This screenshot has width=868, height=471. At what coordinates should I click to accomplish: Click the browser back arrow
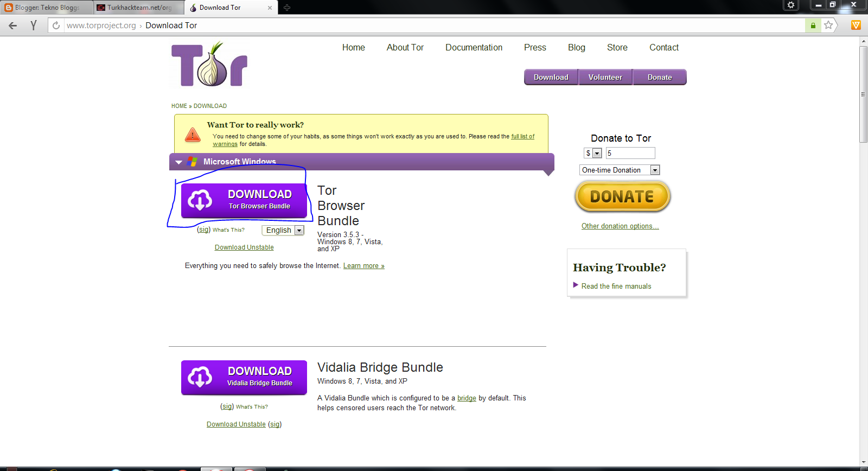coord(13,26)
